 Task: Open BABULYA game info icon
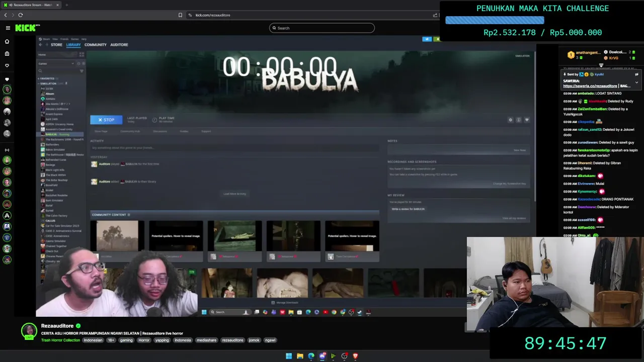pyautogui.click(x=519, y=120)
